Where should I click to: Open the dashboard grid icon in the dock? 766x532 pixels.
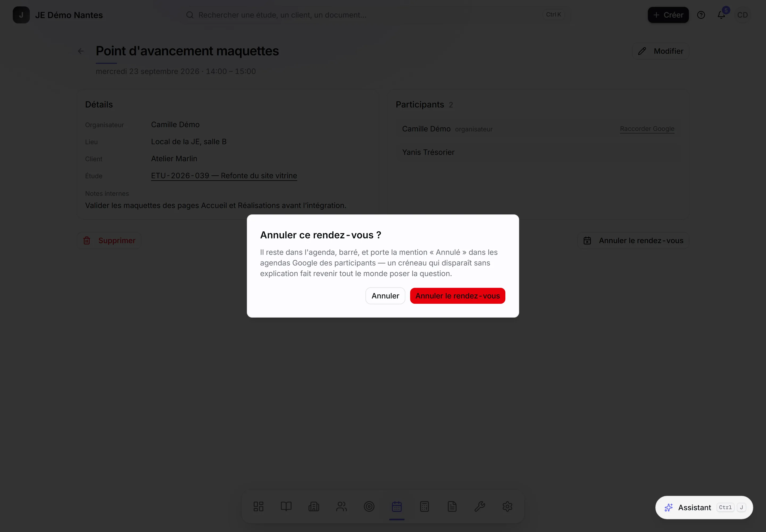tap(258, 506)
